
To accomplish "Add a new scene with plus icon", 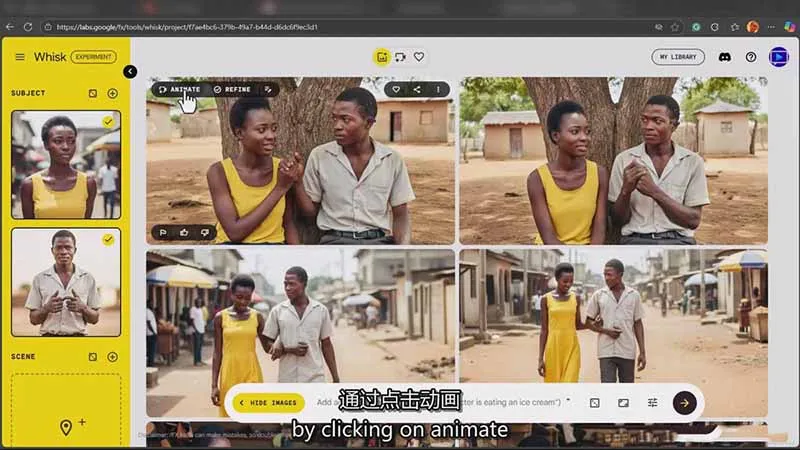I will click(x=112, y=356).
